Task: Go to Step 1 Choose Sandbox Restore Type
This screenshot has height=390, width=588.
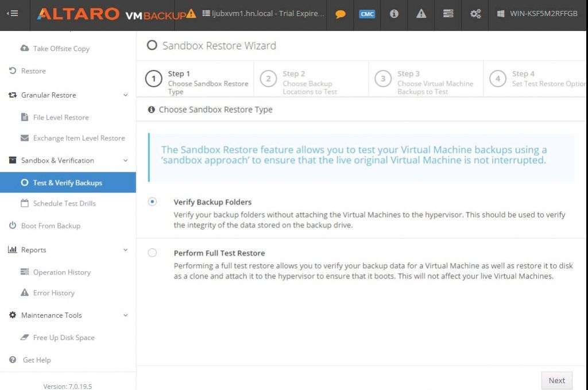Action: (x=195, y=79)
